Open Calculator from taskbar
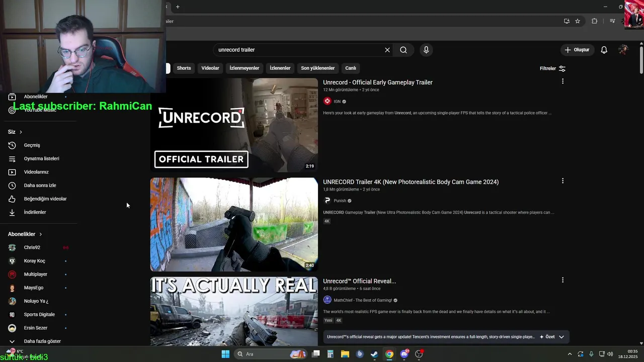The height and width of the screenshot is (362, 644). pos(330,354)
